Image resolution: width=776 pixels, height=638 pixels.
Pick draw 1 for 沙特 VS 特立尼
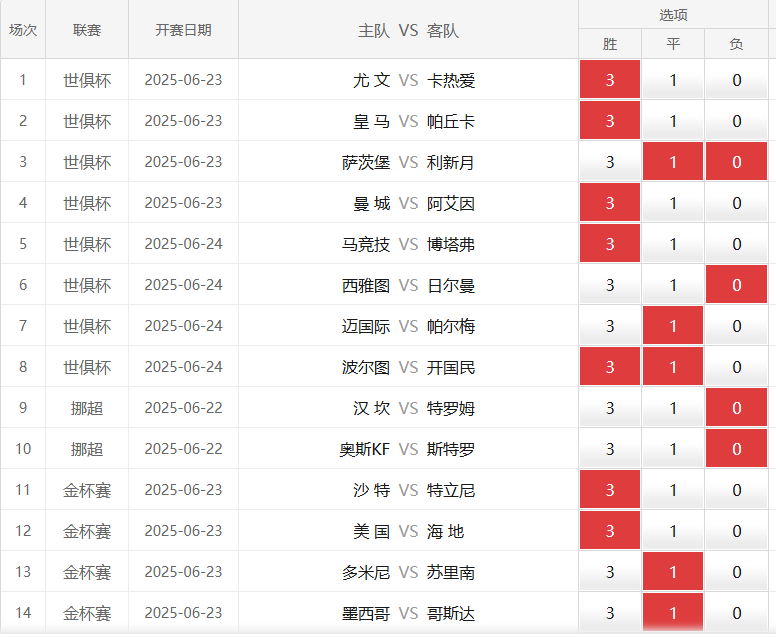click(673, 490)
